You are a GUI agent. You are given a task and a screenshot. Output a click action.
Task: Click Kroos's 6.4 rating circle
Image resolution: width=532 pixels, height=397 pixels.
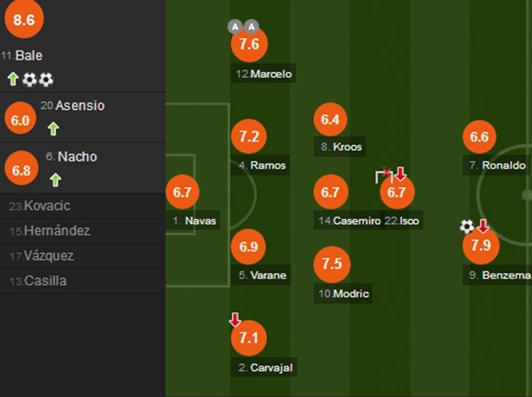coord(330,119)
